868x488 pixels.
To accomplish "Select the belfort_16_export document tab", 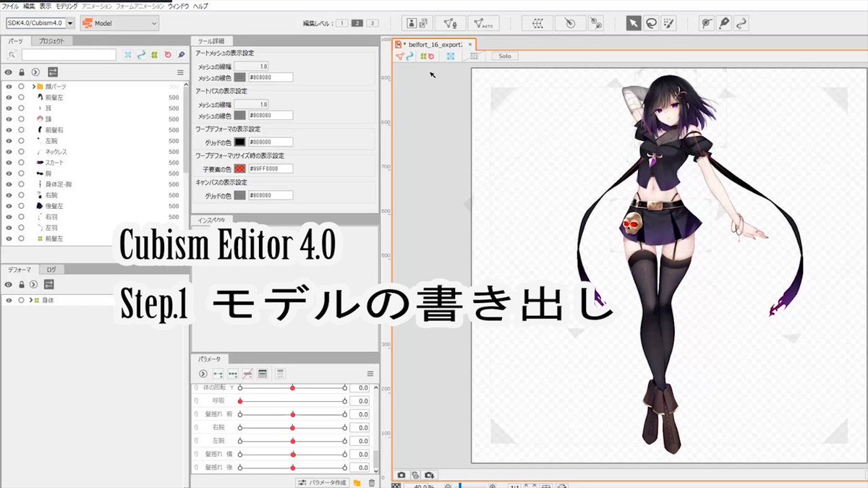I will coord(433,44).
